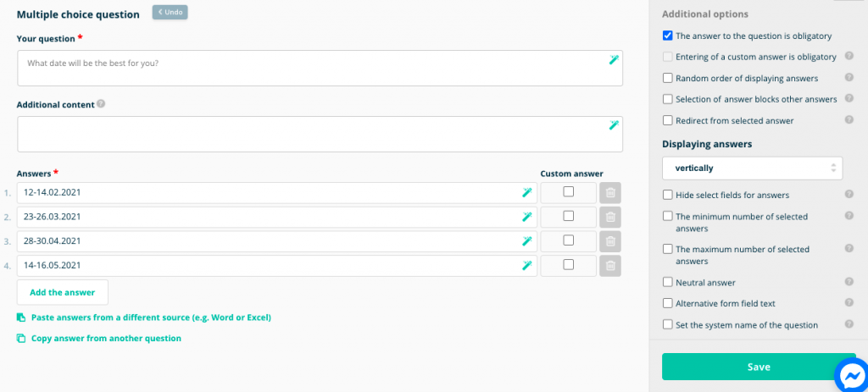Enable Random order of displaying answers

click(x=668, y=78)
